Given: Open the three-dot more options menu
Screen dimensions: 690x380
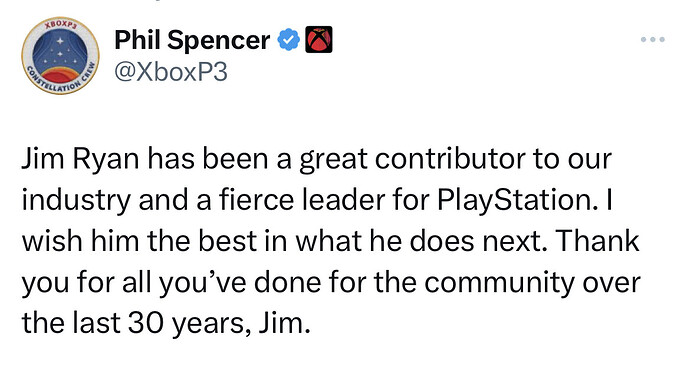Looking at the screenshot, I should click(653, 40).
